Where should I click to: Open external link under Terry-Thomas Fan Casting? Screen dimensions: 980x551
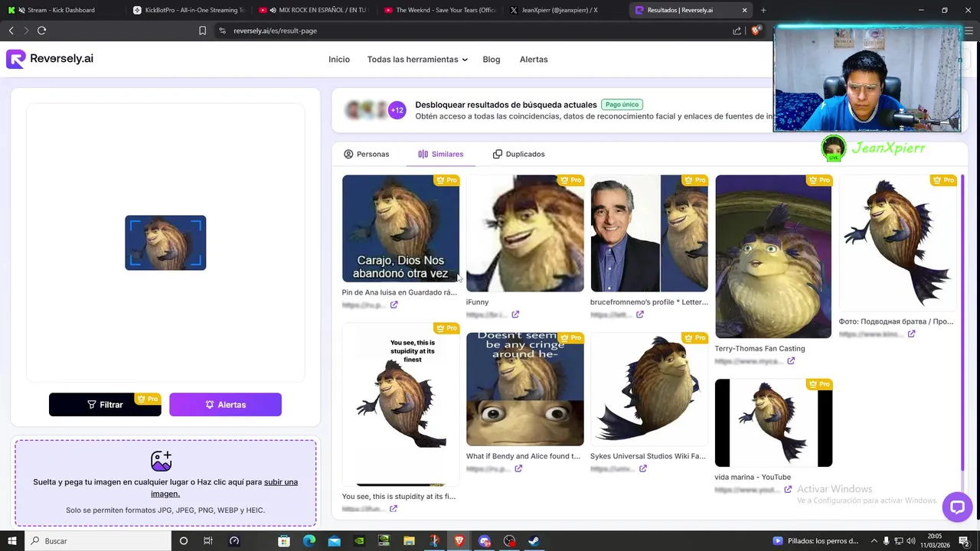791,361
